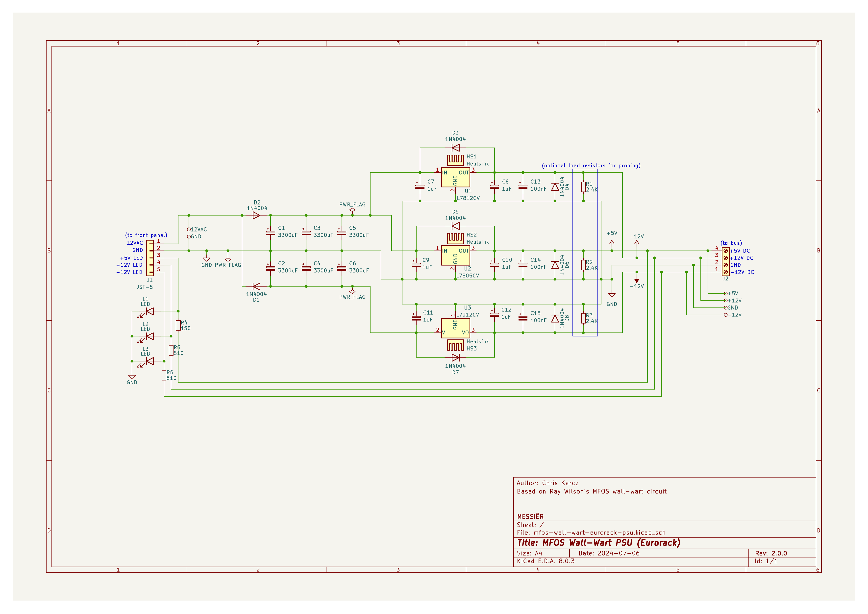Screen dimensions: 868x614
Task: Click resistor R1 2.4K symbol
Action: click(x=583, y=187)
